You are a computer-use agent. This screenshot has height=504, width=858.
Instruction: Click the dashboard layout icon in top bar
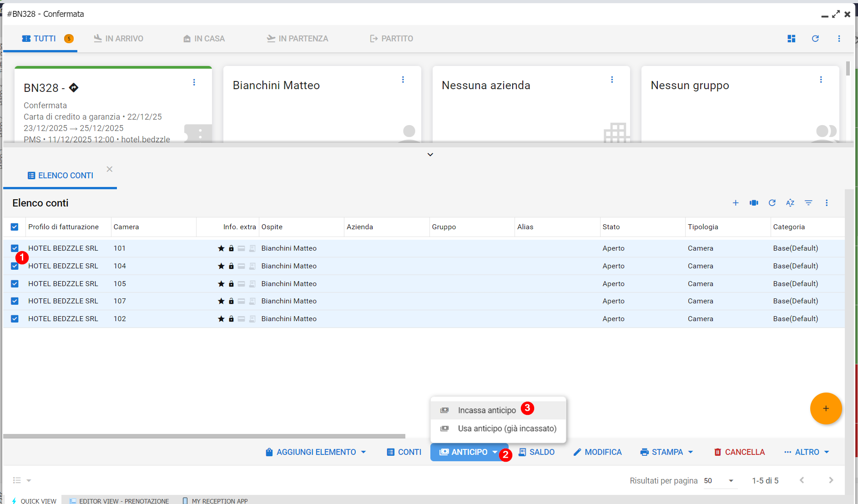pyautogui.click(x=791, y=39)
